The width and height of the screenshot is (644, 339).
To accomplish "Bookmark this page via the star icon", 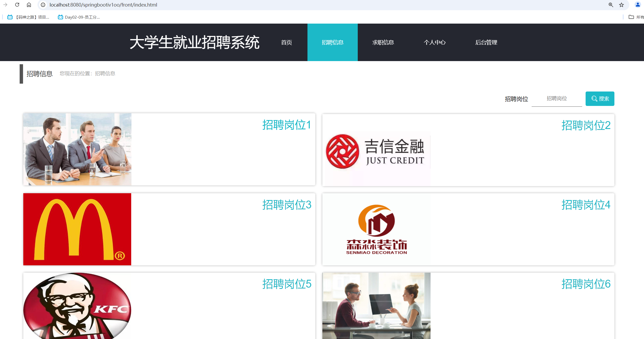I will [621, 5].
